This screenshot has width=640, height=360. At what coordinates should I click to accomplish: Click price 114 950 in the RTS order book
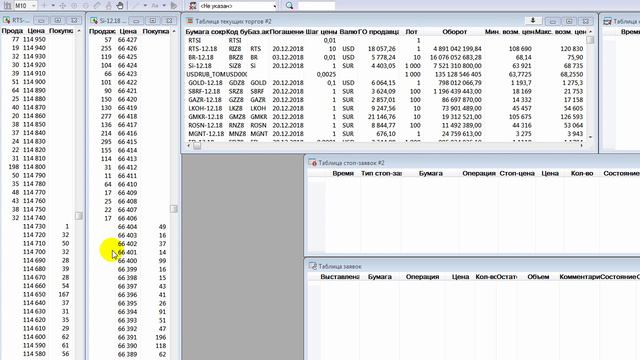(x=34, y=40)
